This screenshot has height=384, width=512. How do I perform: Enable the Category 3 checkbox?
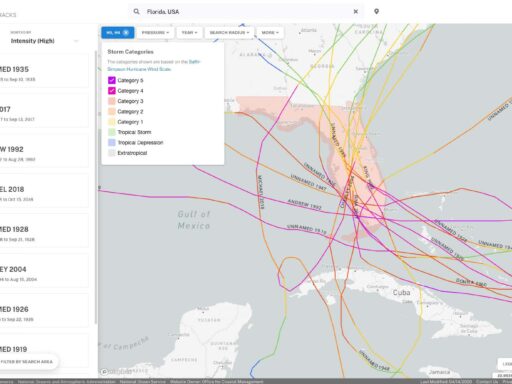pos(112,101)
